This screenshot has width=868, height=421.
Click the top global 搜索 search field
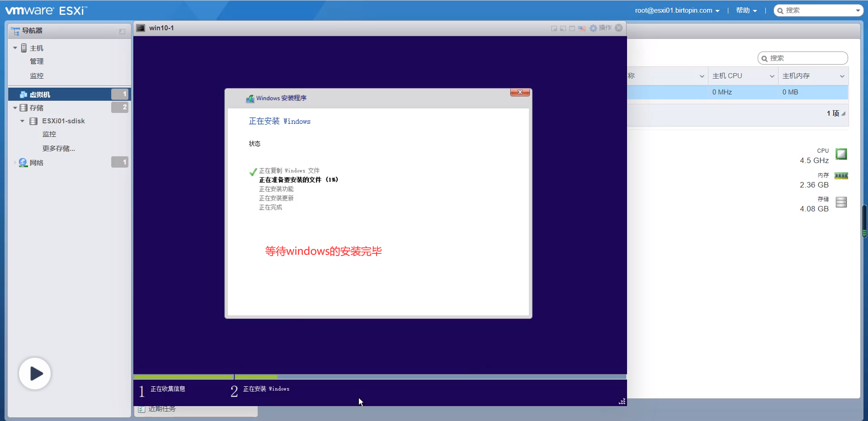819,10
